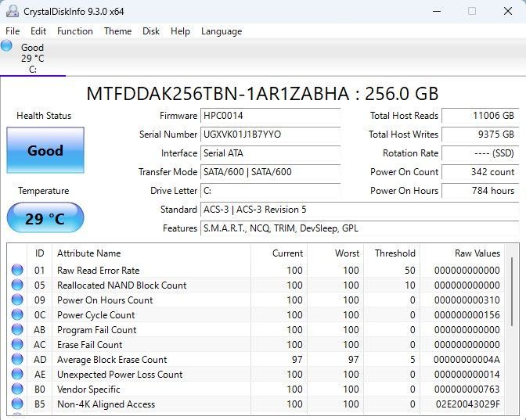This screenshot has height=420, width=526.
Task: Click status orb for Average Block Erase Count
Action: click(x=17, y=359)
